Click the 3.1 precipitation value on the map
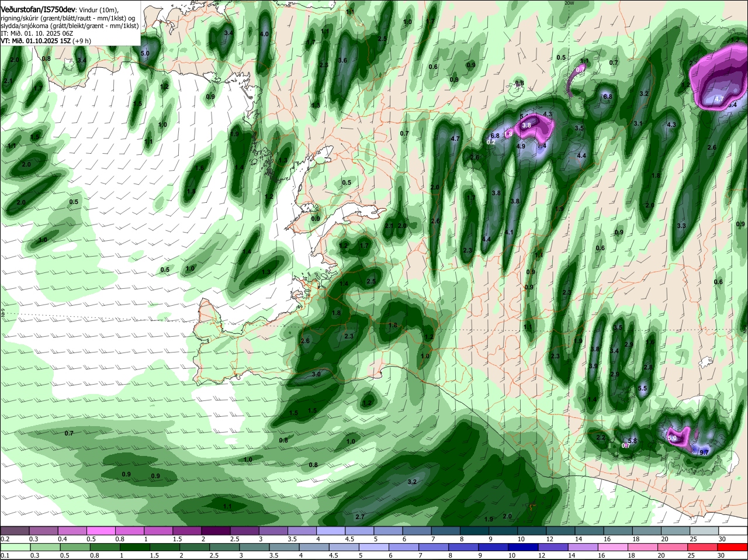748x560 pixels. point(638,123)
